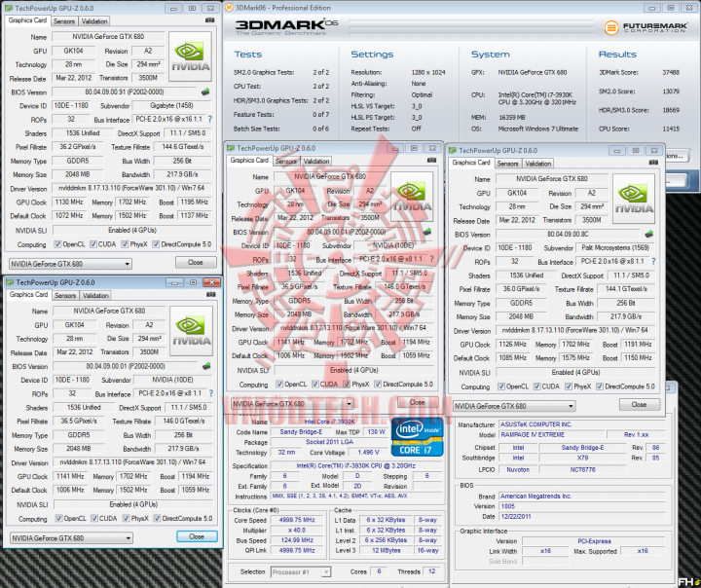
Task: Toggle CUDA checkbox in Palit GPU-Z window
Action: 536,386
